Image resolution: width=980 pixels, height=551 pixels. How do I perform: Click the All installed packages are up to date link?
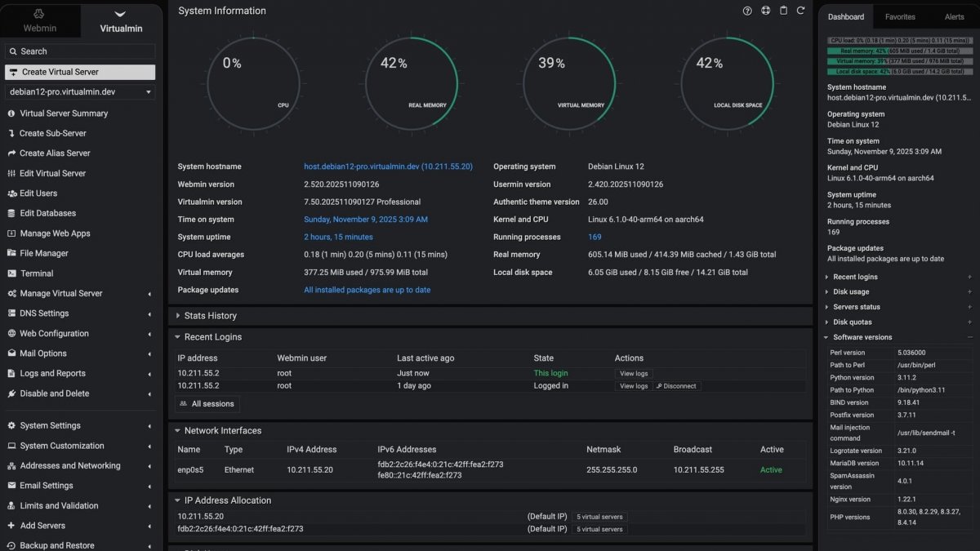(x=367, y=289)
